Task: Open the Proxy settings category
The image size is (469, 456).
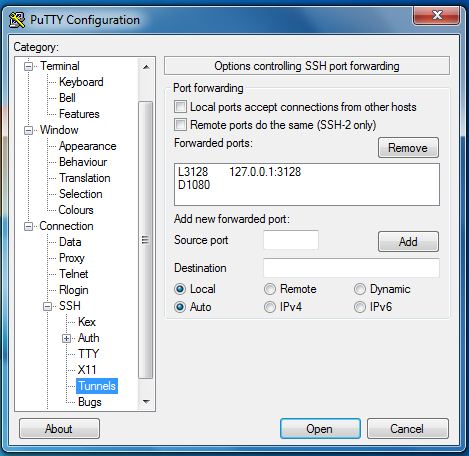Action: 72,258
